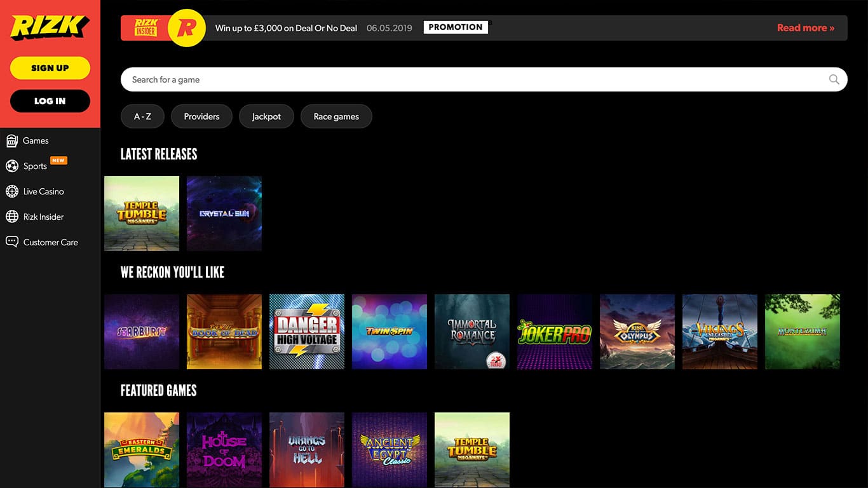Click the Sign Up button
Viewport: 868px width, 488px height.
click(50, 68)
